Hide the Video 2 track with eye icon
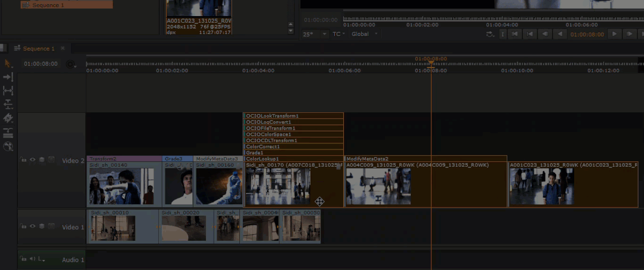 coord(33,160)
